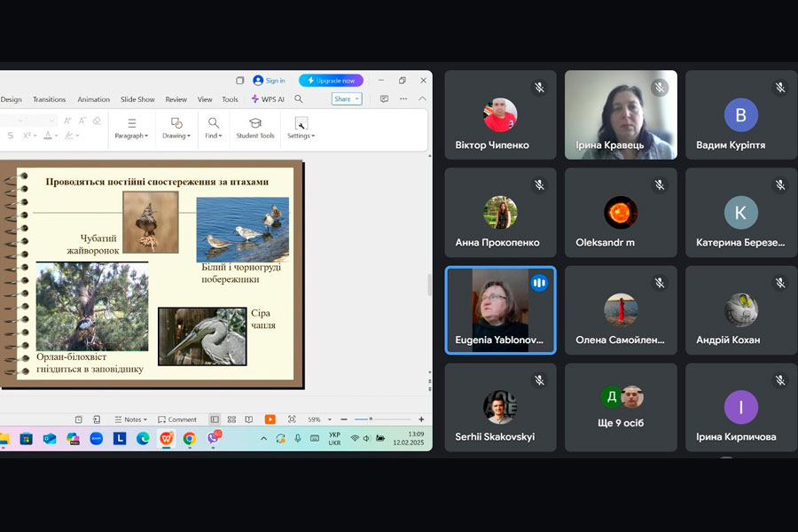Screen dimensions: 798x532
Task: Switch to the Slide Show tab
Action: coord(137,99)
